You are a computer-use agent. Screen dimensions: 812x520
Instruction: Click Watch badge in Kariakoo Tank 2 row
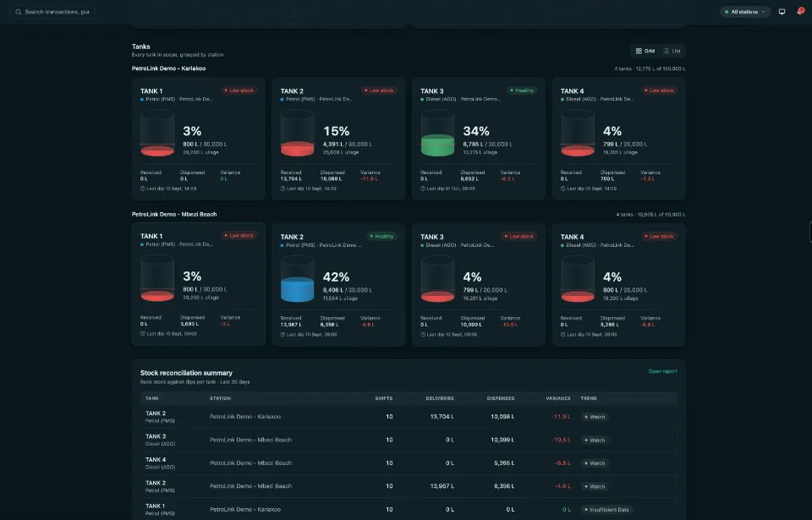(x=594, y=417)
